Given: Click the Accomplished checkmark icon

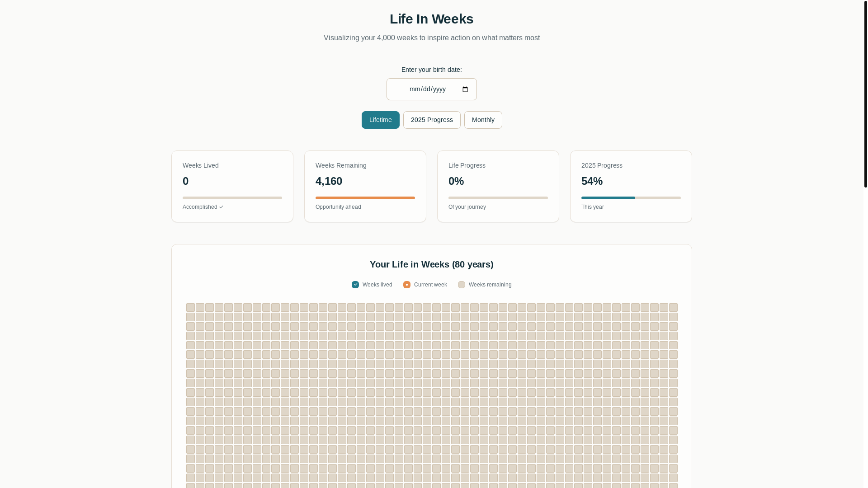Looking at the screenshot, I should [221, 207].
